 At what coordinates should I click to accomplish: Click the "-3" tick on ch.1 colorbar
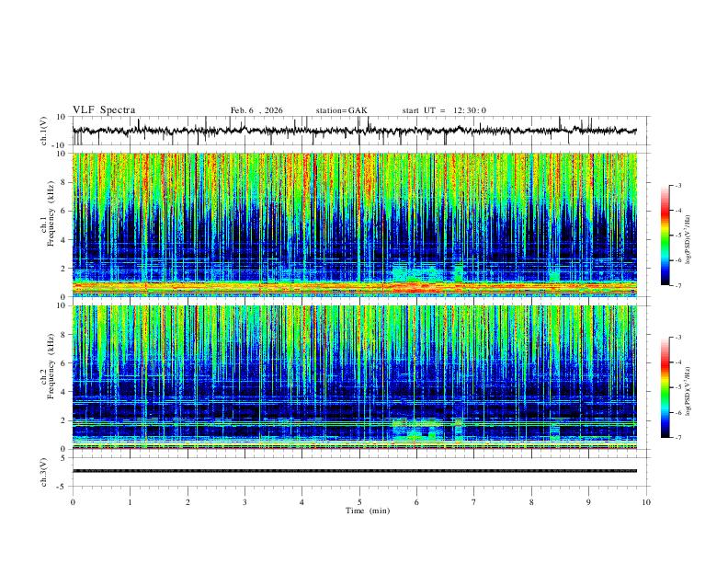click(678, 185)
